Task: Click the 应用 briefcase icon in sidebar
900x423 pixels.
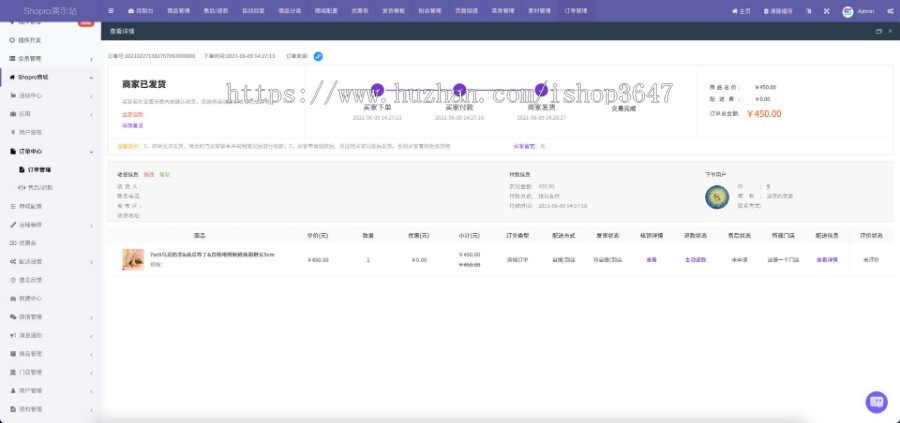Action: [x=13, y=114]
